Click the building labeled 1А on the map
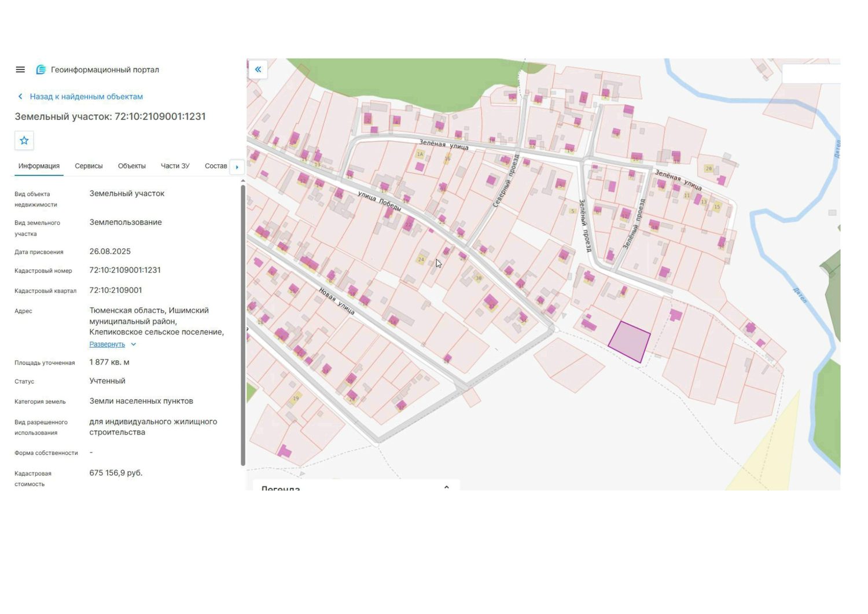 (x=421, y=154)
